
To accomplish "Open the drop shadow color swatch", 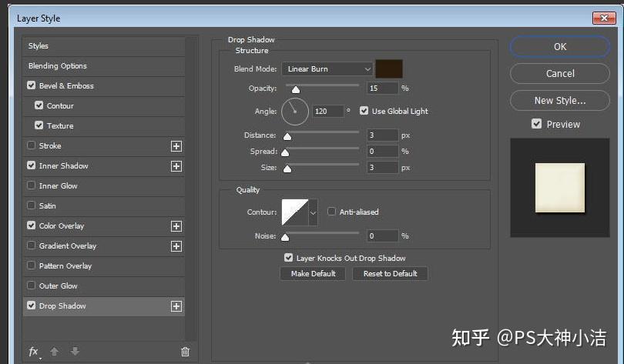I will 389,68.
